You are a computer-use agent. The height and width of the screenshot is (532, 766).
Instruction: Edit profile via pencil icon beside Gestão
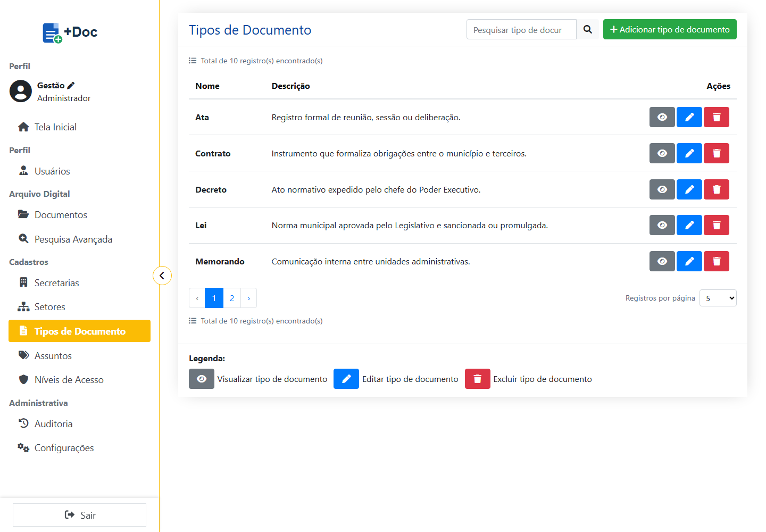coord(71,85)
